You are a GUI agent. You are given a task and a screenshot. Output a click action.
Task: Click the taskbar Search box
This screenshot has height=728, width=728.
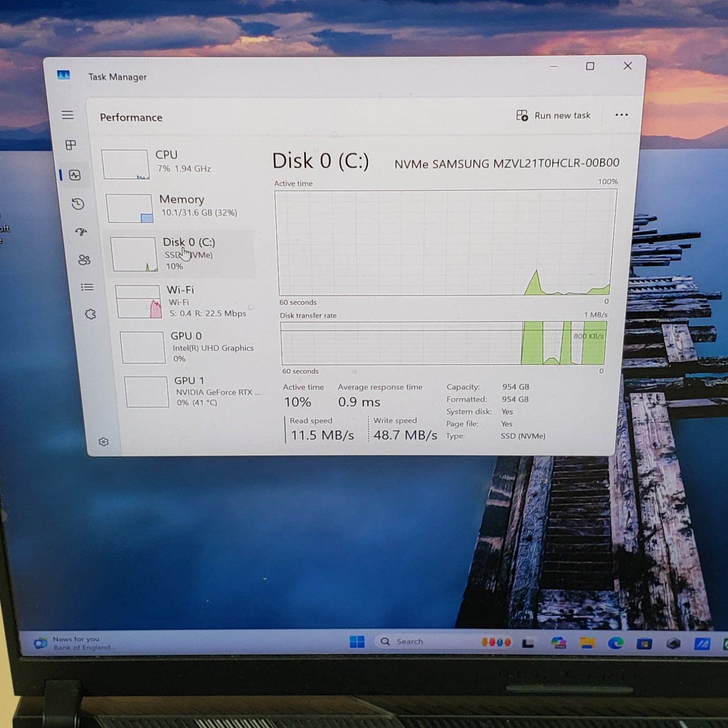(x=417, y=642)
